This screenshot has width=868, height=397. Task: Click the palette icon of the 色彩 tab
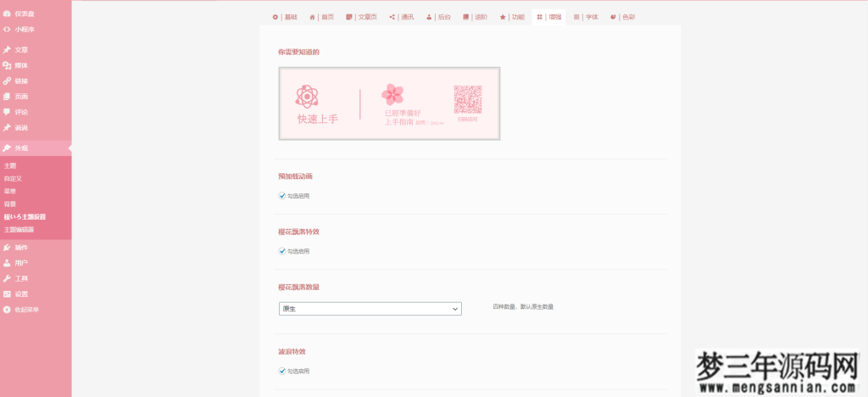click(x=614, y=17)
